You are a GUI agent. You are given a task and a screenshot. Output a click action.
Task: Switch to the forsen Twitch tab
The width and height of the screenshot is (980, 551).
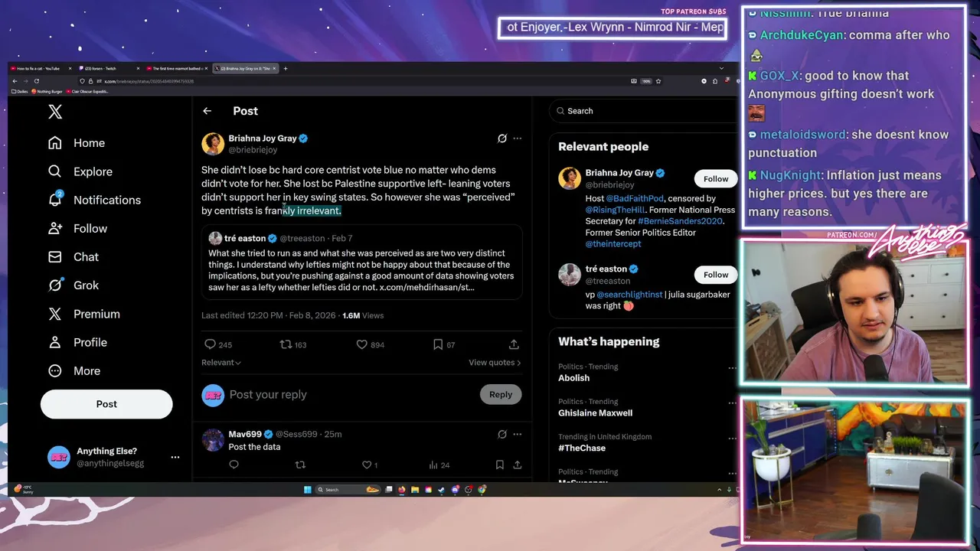[x=109, y=68]
